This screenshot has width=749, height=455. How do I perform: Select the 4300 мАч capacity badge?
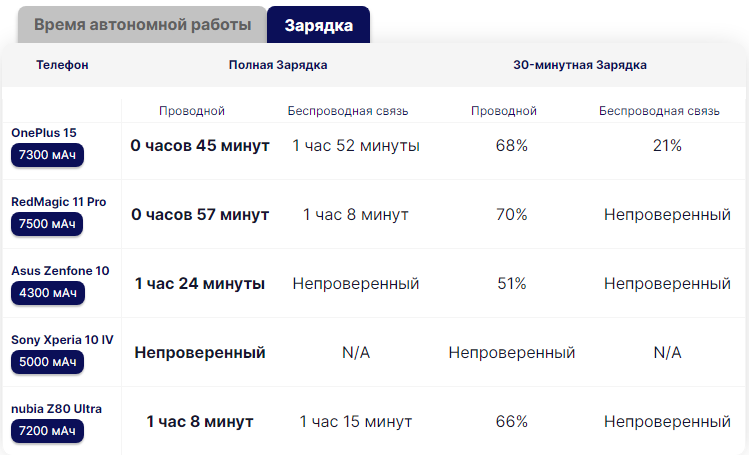click(47, 293)
